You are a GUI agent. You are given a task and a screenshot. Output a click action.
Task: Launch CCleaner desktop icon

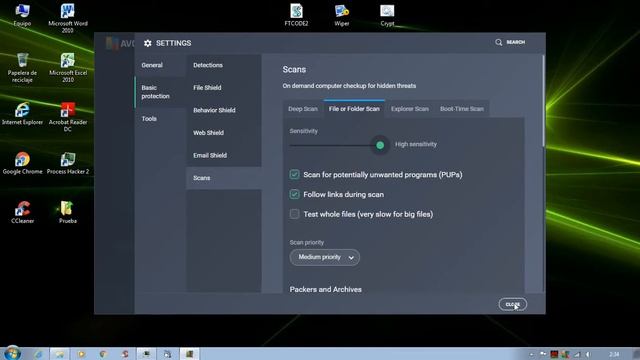click(x=22, y=212)
